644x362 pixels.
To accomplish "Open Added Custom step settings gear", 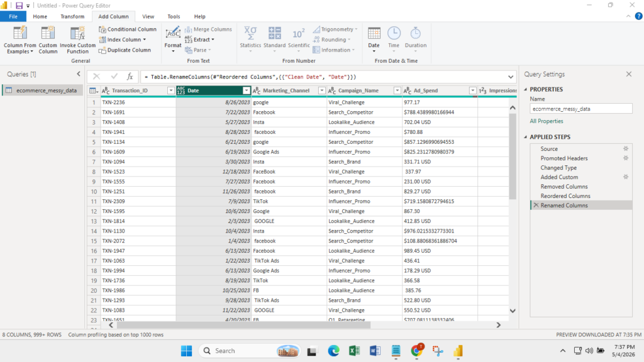I will [626, 177].
